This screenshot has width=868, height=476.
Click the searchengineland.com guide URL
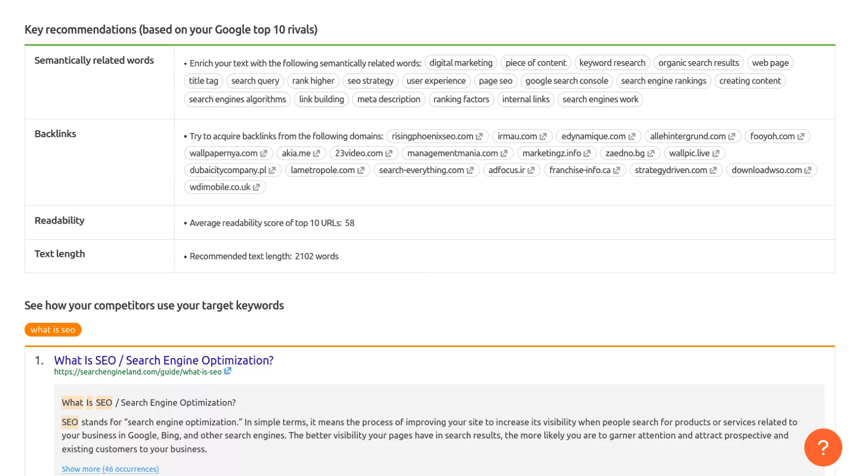137,372
